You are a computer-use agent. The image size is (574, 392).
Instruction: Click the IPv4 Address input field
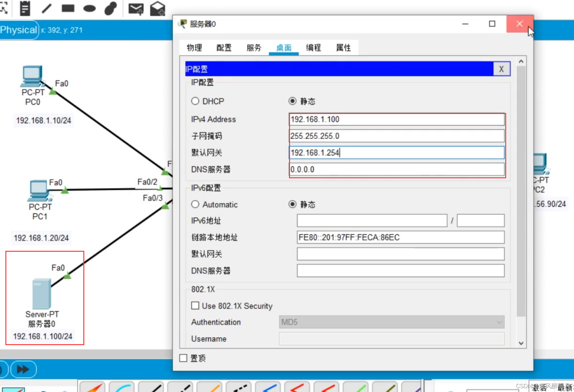click(x=397, y=119)
